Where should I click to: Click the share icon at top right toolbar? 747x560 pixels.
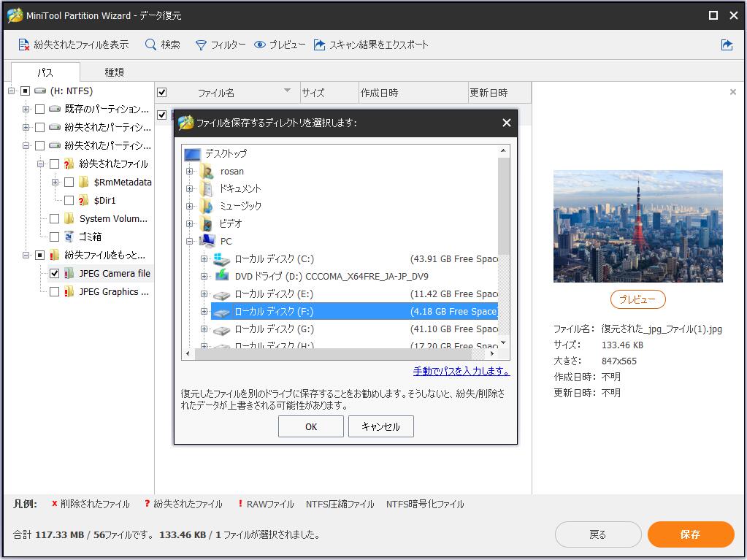click(x=727, y=44)
